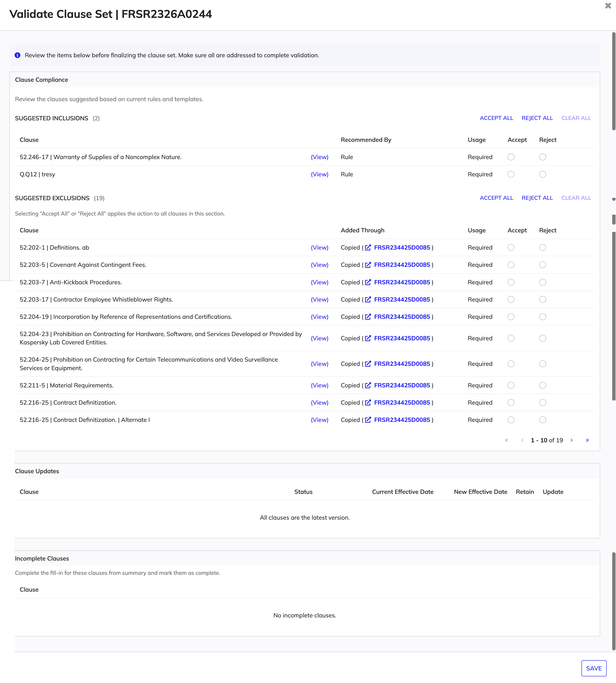Accept 52.246-17 Warranty of Supplies clause
The height and width of the screenshot is (683, 616).
click(x=511, y=157)
